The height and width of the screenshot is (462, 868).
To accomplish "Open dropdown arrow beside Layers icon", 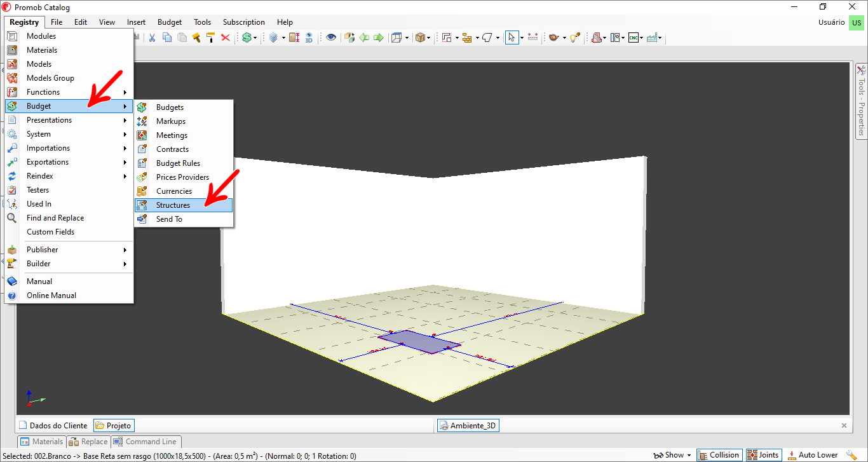I will [x=283, y=37].
